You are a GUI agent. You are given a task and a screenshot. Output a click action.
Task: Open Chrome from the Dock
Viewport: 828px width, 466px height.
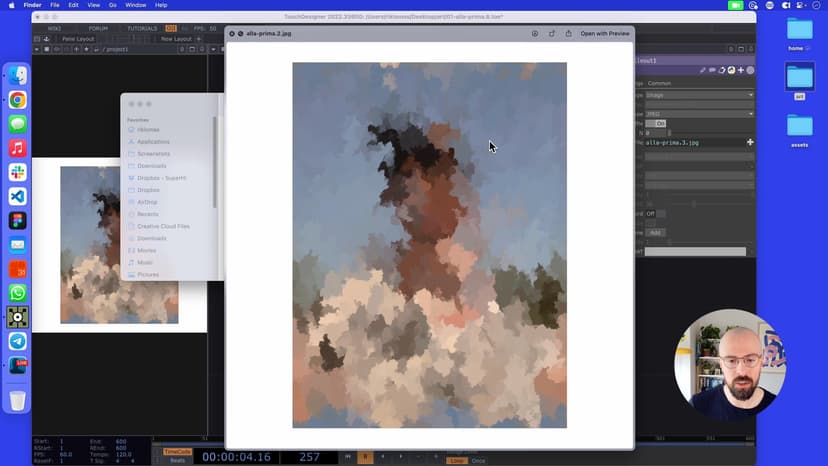[17, 100]
